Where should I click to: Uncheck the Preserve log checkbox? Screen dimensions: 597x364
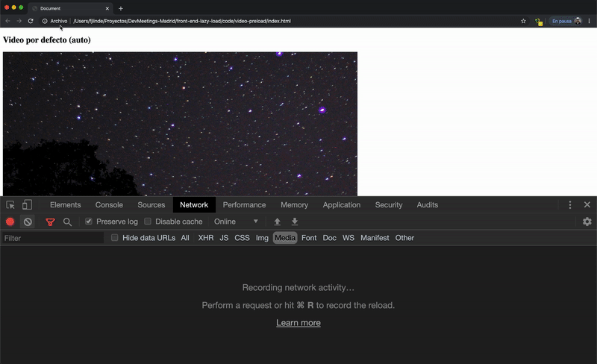[x=89, y=222]
